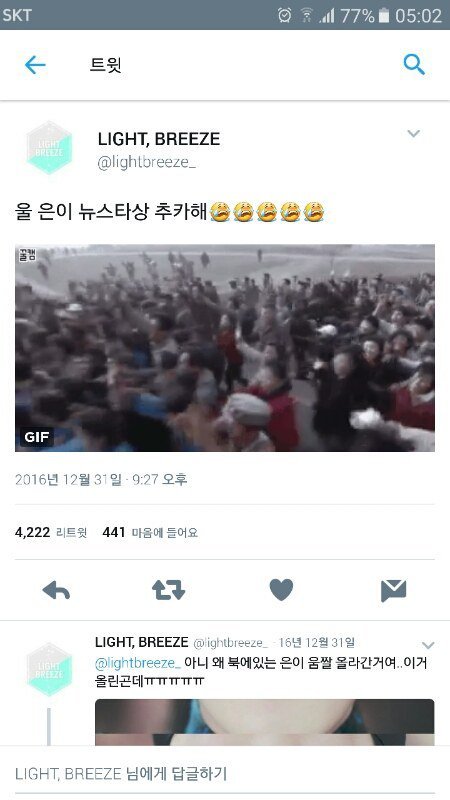Focus the reply to LIGHT, BREEZE field
Image resolution: width=450 pixels, height=800 pixels.
pyautogui.click(x=225, y=773)
